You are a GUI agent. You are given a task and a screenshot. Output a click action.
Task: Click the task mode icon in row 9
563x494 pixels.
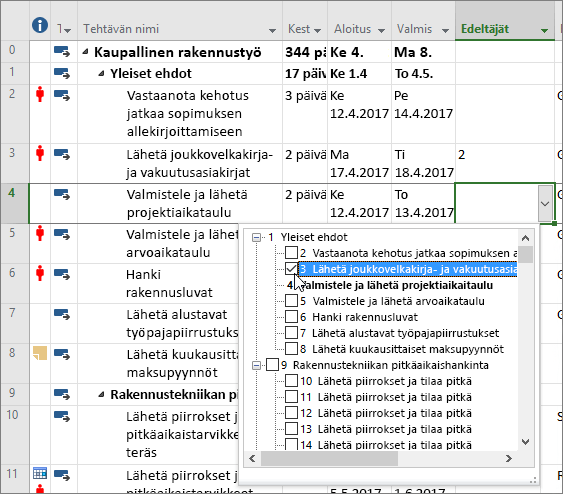(x=62, y=394)
